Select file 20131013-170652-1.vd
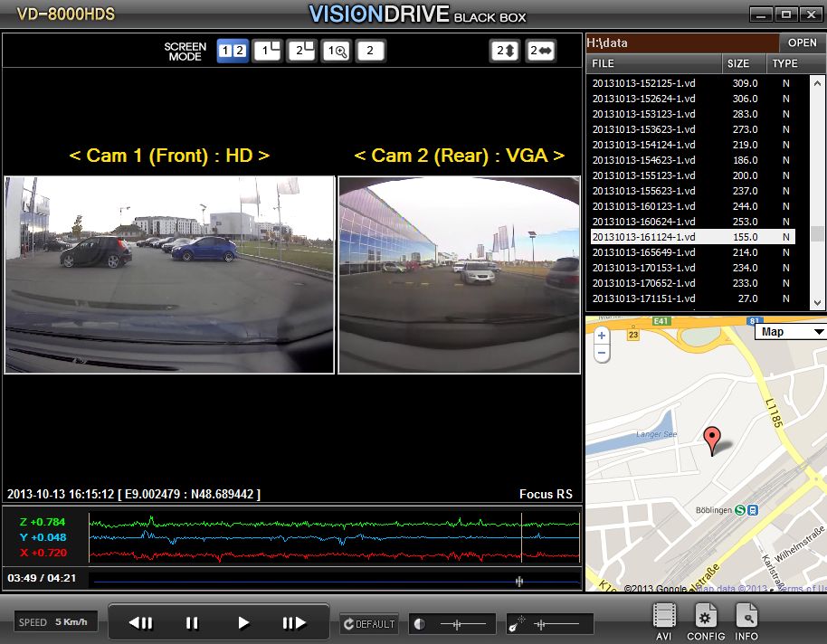The image size is (827, 644). pyautogui.click(x=692, y=283)
